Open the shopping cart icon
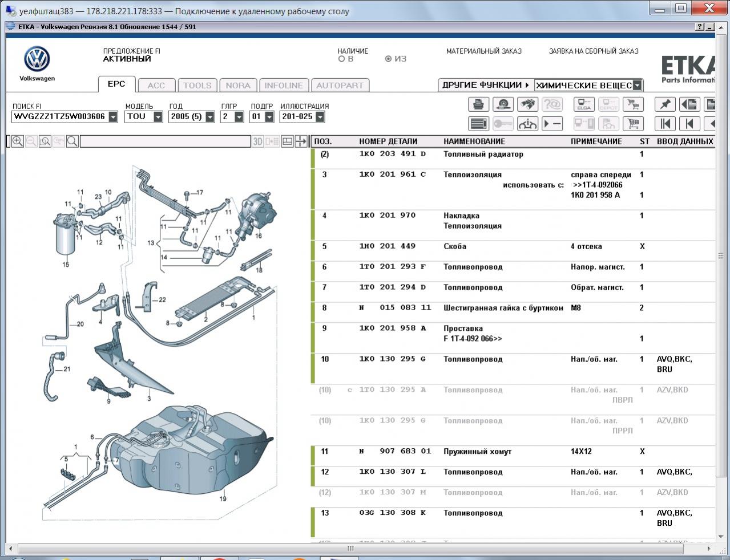Image resolution: width=730 pixels, height=560 pixels. point(634,124)
